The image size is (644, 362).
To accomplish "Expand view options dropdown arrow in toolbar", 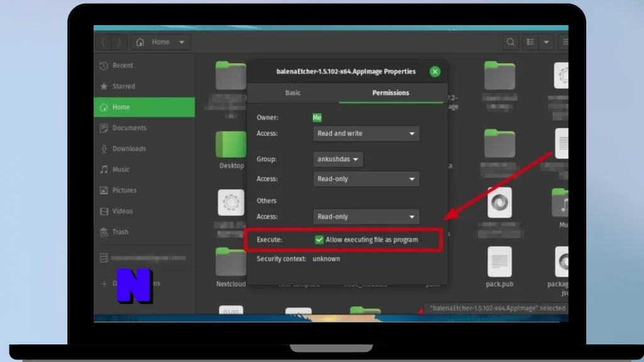I will (x=547, y=42).
